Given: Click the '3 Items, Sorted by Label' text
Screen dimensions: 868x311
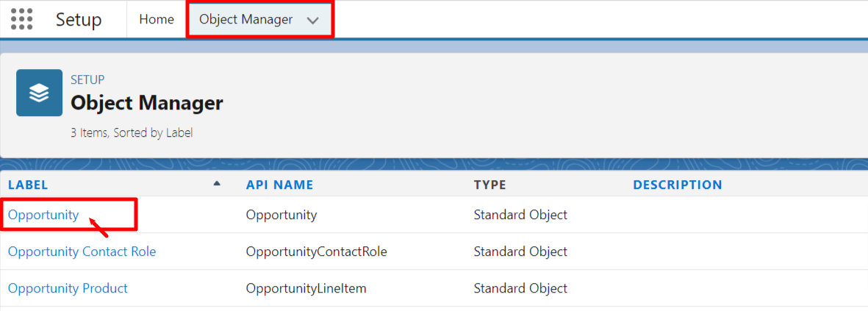Looking at the screenshot, I should (132, 133).
